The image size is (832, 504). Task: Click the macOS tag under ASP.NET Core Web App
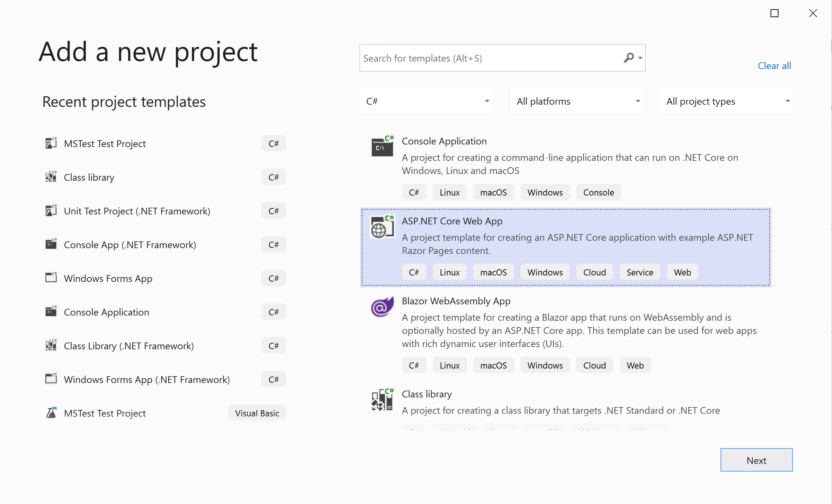pos(493,272)
